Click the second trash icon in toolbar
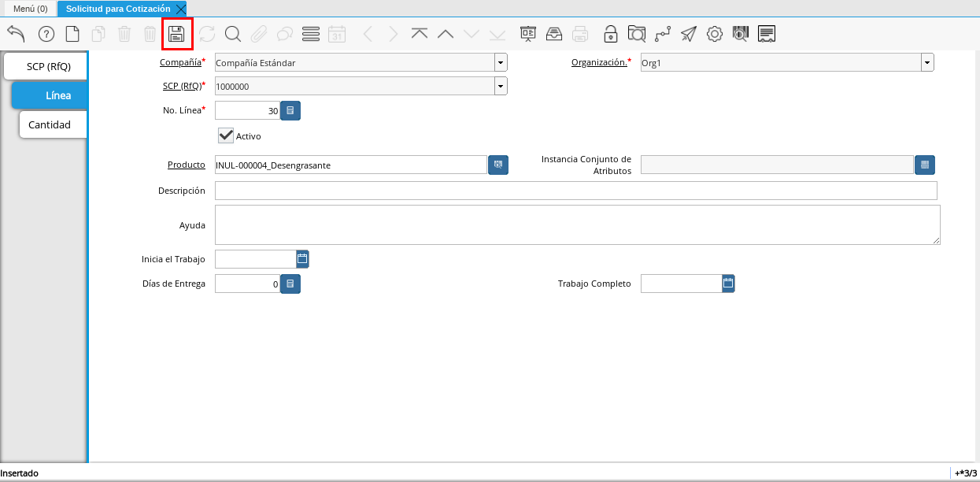The width and height of the screenshot is (980, 482). pos(150,34)
